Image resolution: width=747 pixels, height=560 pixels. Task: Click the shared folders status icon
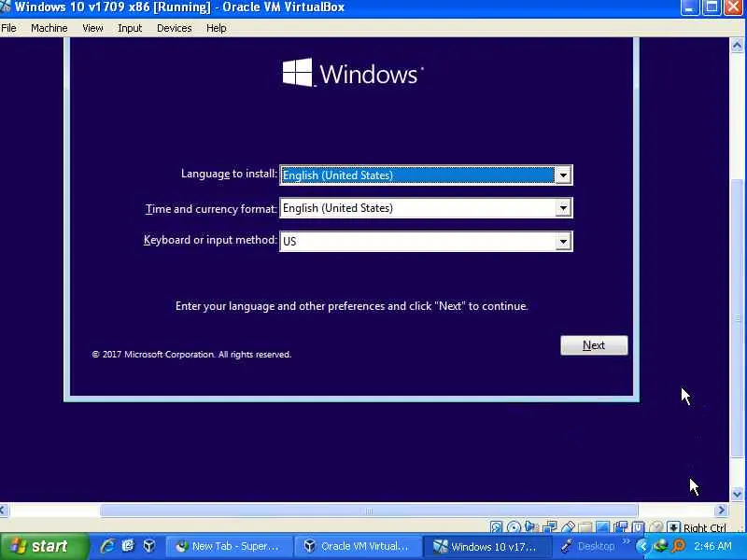[585, 526]
